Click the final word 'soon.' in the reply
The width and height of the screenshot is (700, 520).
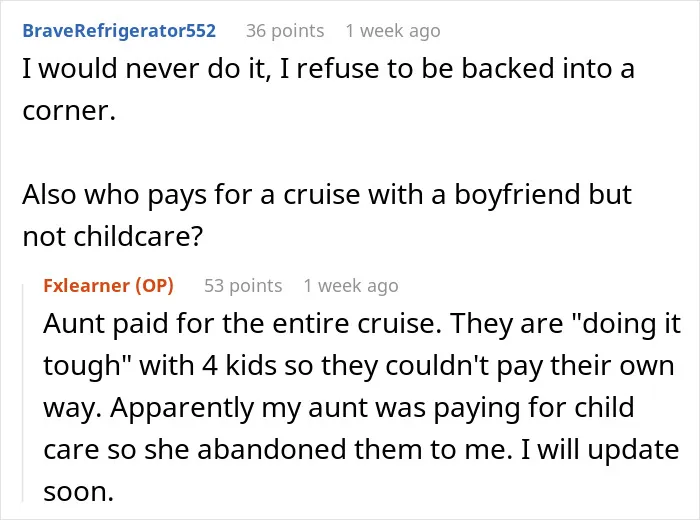pos(79,492)
